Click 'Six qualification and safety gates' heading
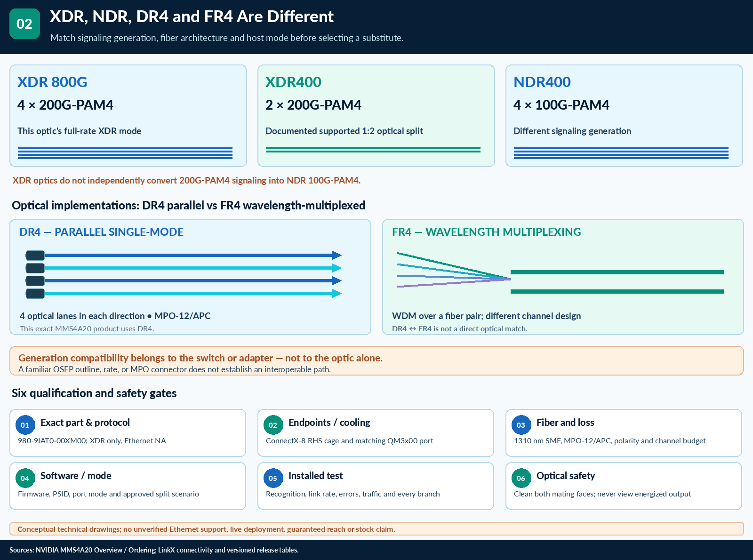Screen dimensions: 753x560 pyautogui.click(x=94, y=393)
